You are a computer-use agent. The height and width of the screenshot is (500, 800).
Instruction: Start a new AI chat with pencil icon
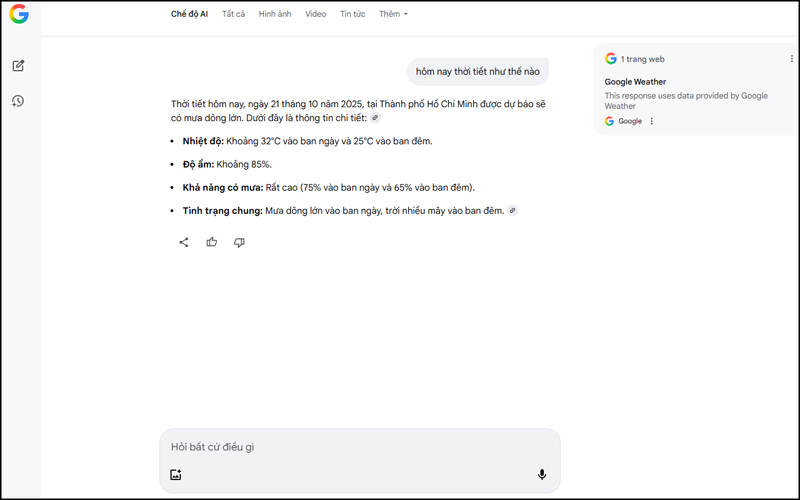coord(18,66)
